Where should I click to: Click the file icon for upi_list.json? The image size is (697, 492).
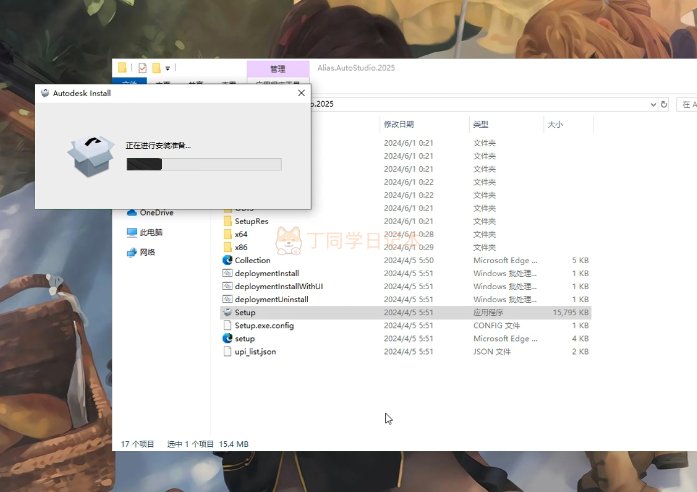point(227,352)
